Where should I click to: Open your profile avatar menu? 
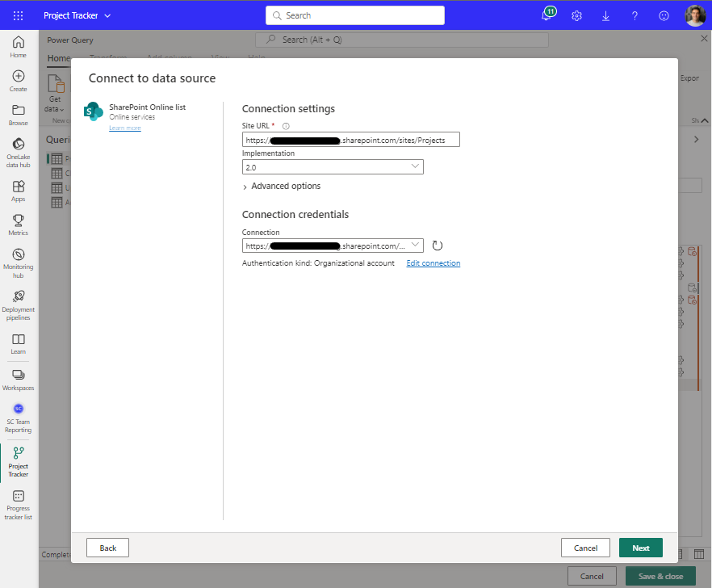click(695, 15)
